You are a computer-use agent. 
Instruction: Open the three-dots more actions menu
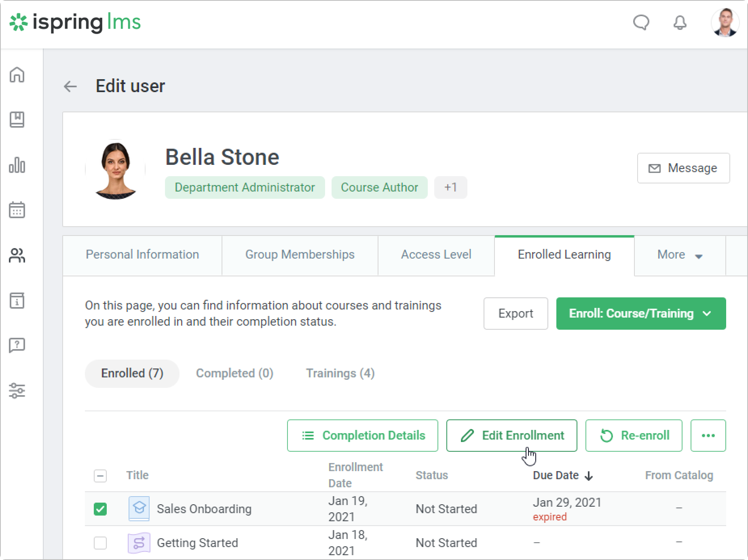708,436
